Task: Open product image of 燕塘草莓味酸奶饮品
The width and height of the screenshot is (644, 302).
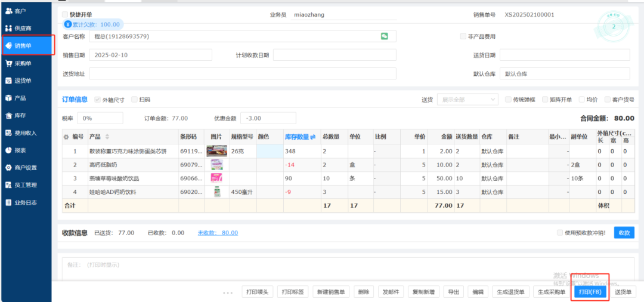Action: (216, 178)
